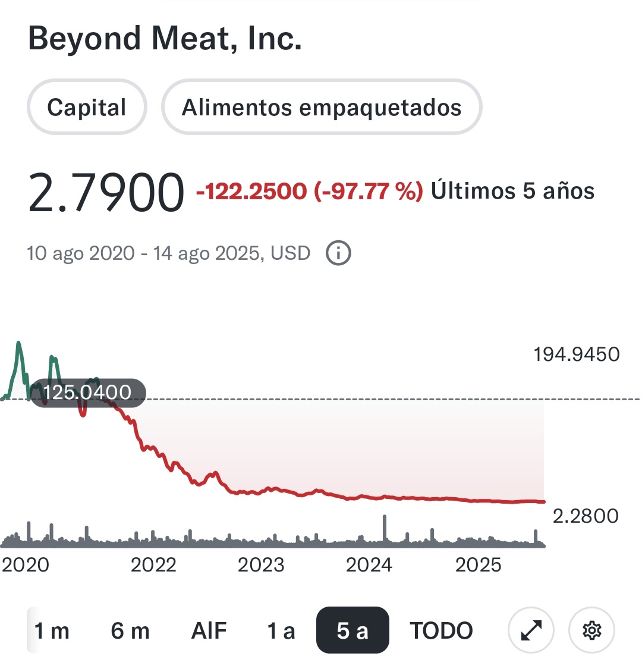The image size is (642, 672).
Task: Tap the red -97.77 % change text
Action: [369, 191]
